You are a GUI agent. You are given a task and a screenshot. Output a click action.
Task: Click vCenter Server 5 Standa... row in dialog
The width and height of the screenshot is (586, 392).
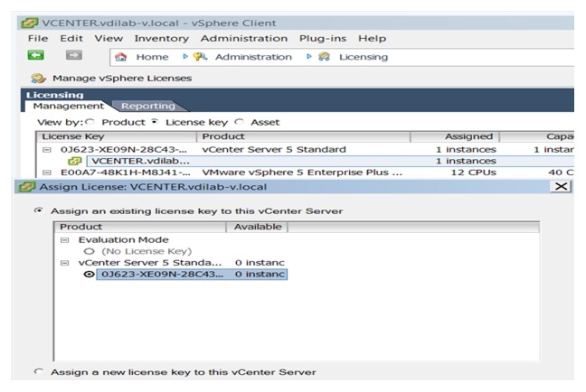150,263
